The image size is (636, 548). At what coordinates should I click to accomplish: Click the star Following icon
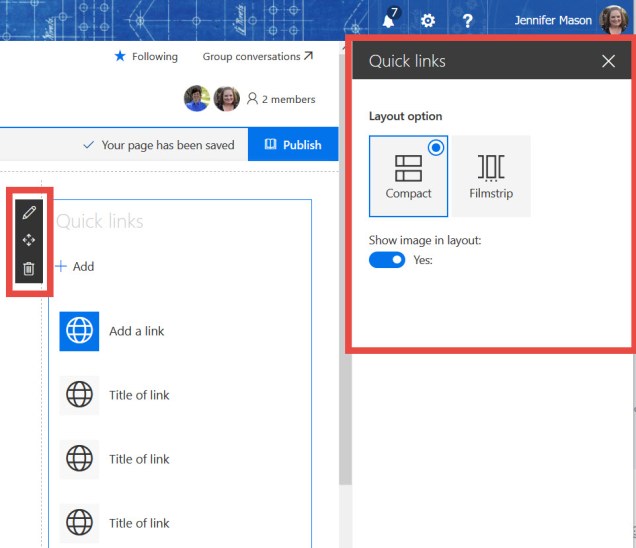pyautogui.click(x=120, y=57)
